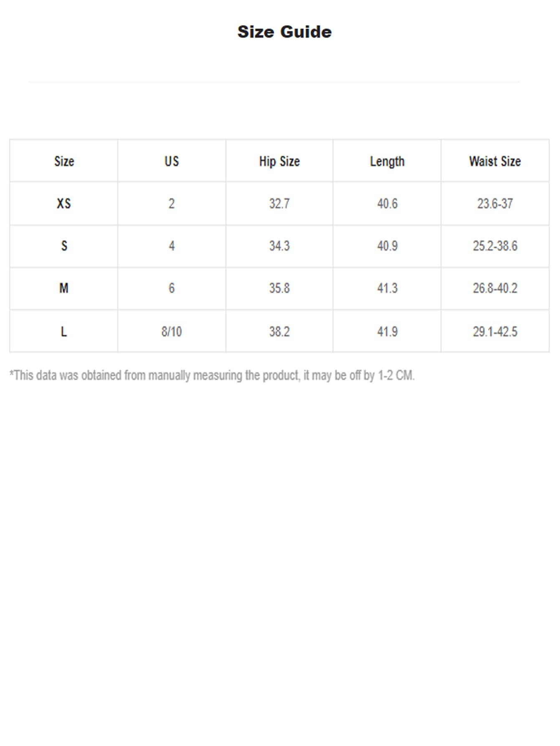
Task: Select the 32.7 hip size value
Action: (x=279, y=204)
